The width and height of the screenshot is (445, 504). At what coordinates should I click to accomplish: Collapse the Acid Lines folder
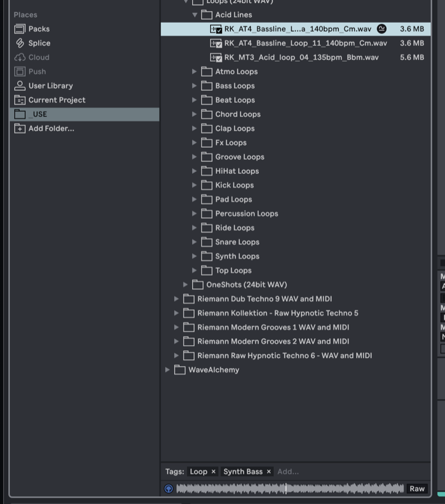click(x=195, y=15)
